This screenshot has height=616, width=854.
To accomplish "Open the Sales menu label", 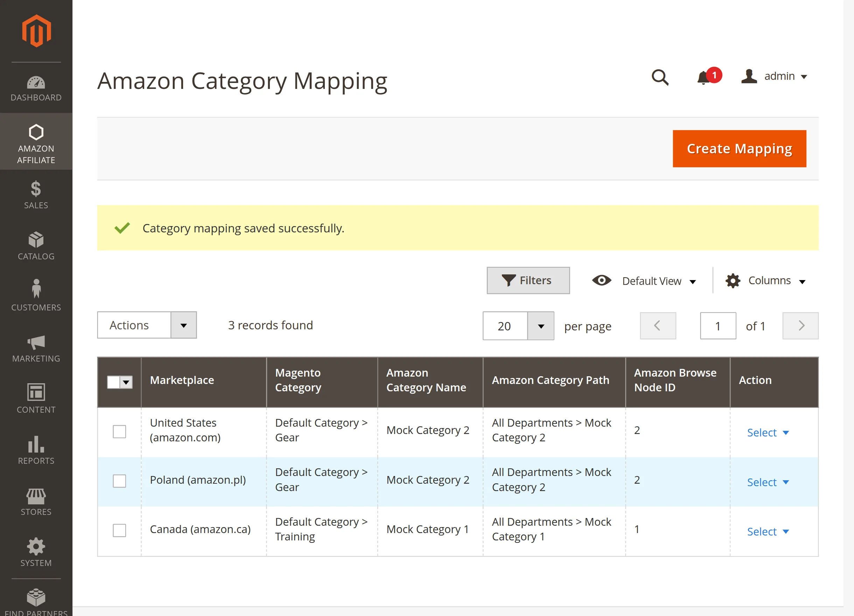I will [x=36, y=205].
